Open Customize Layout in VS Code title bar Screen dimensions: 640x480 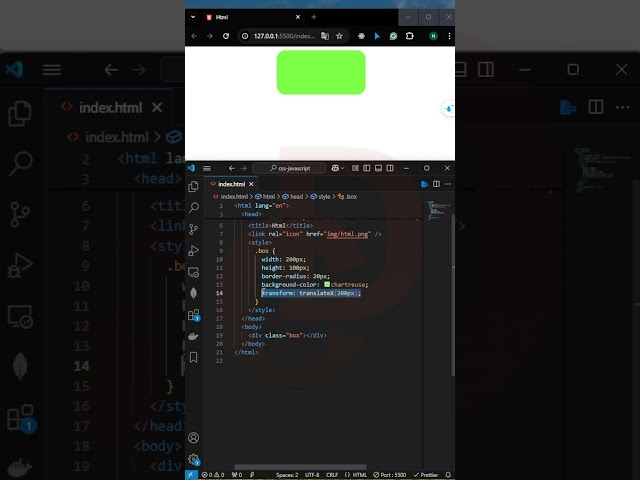coord(355,168)
